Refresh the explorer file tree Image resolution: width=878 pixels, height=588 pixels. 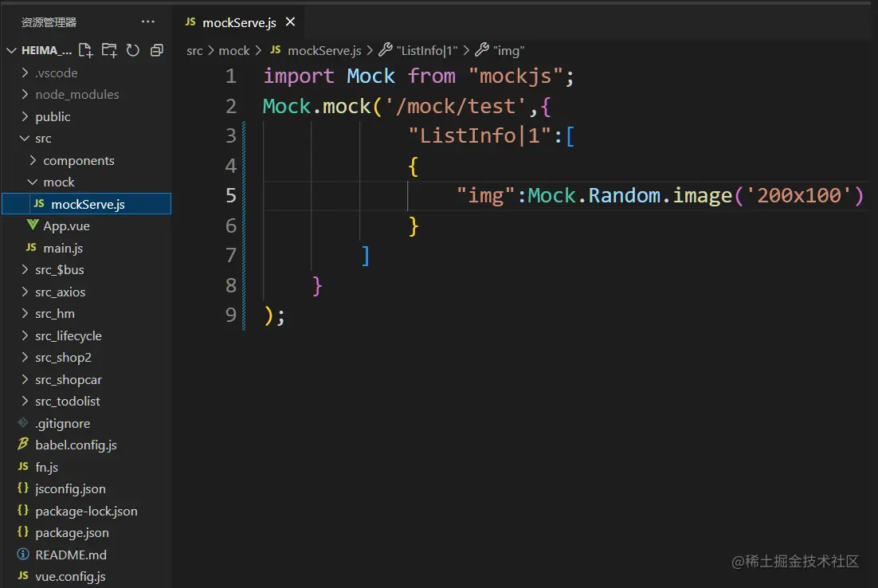point(133,50)
